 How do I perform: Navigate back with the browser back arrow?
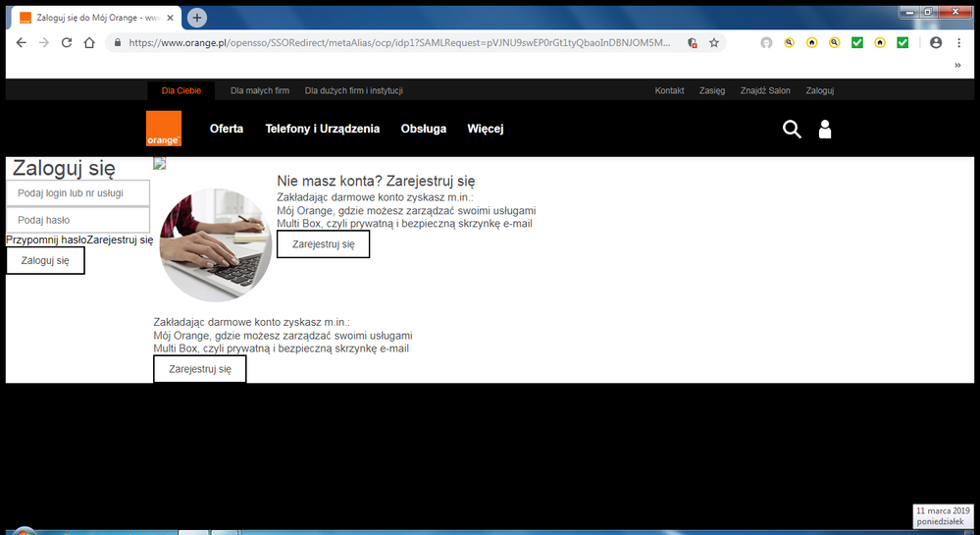click(20, 43)
